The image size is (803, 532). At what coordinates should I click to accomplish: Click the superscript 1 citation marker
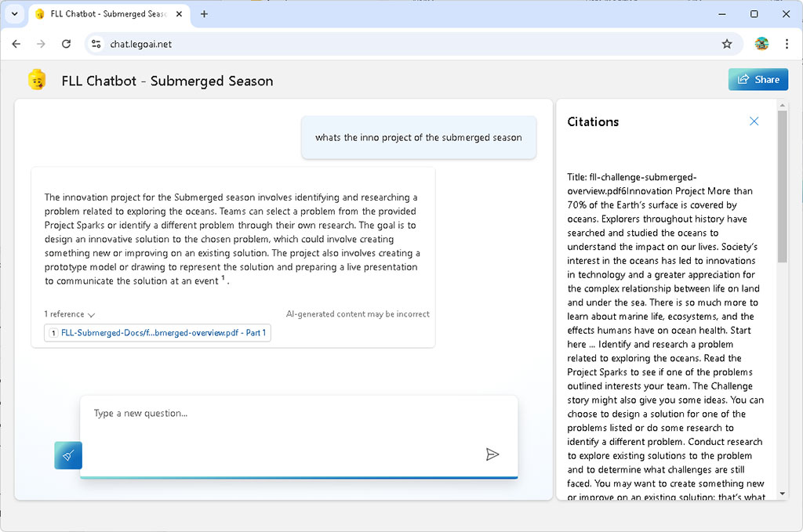[223, 278]
